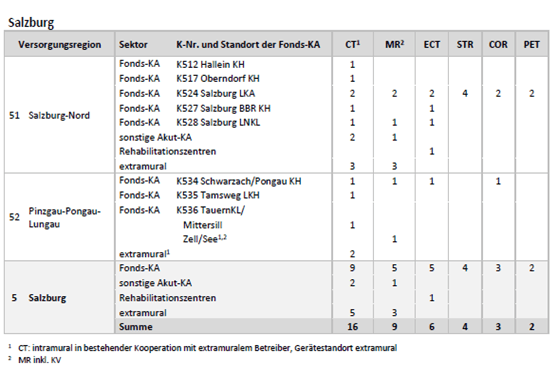Click the PET column header
This screenshot has width=558, height=373.
[x=531, y=44]
